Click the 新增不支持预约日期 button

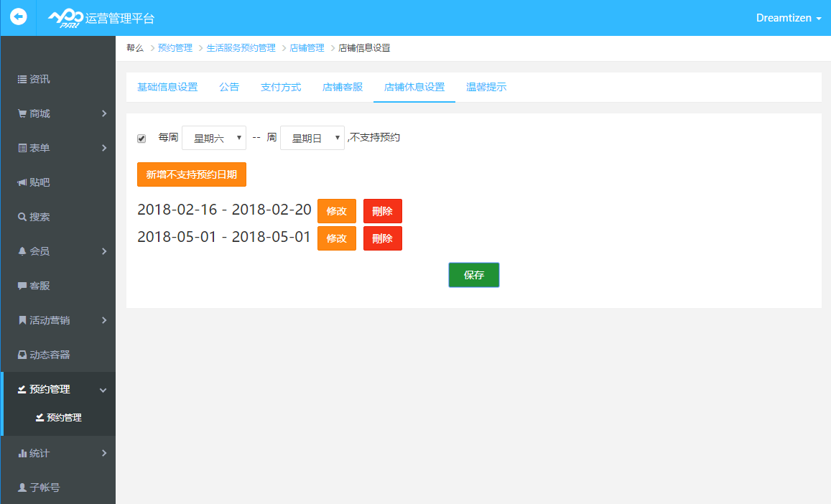pos(192,174)
